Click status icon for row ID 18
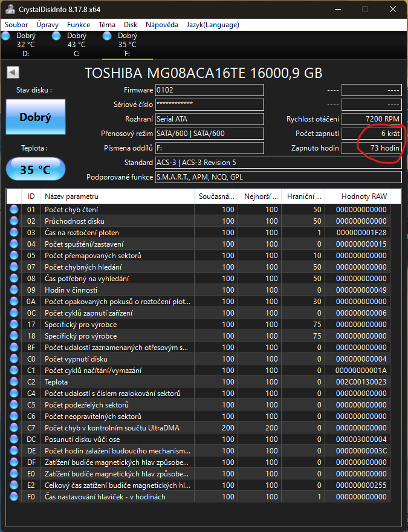408x532 pixels. click(x=14, y=336)
